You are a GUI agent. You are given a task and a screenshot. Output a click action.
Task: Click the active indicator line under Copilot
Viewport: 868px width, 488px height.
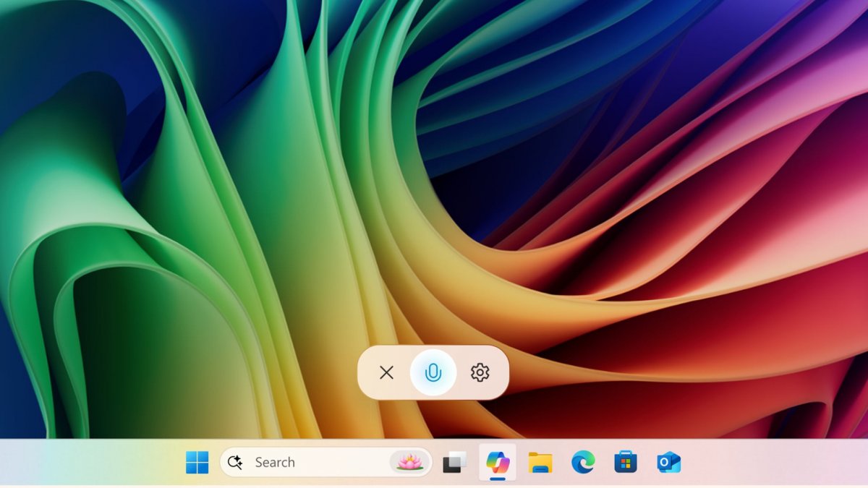pos(498,479)
